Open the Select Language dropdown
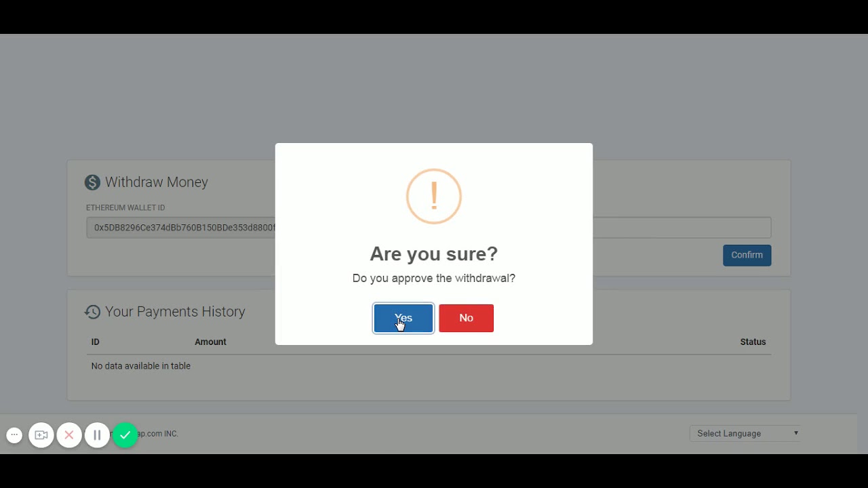 pyautogui.click(x=745, y=433)
